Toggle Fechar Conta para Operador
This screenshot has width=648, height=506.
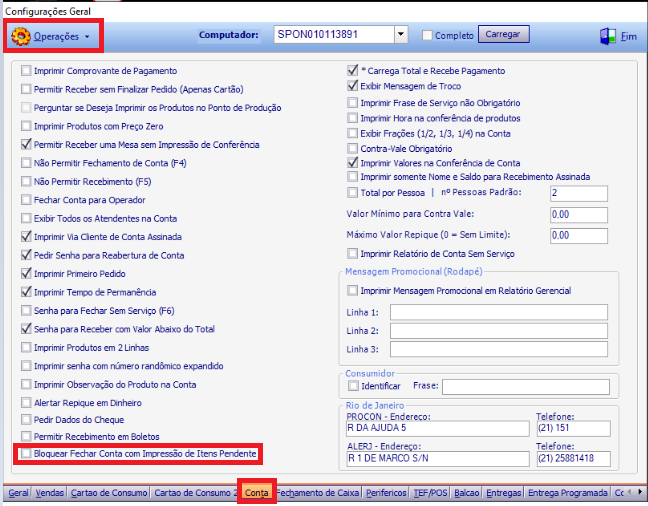click(x=26, y=200)
